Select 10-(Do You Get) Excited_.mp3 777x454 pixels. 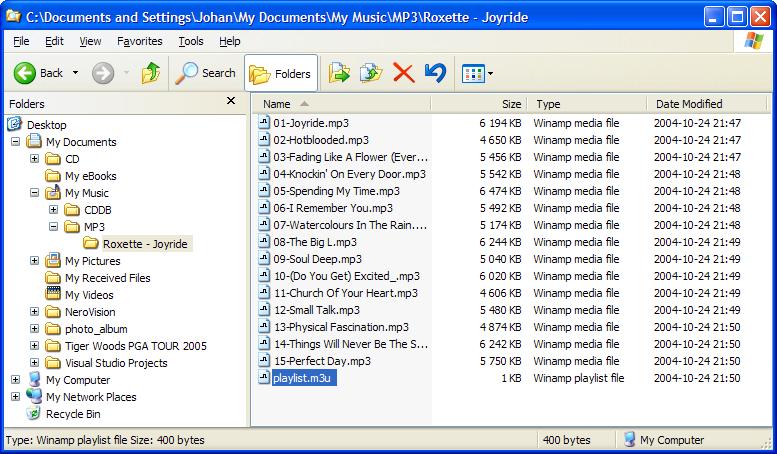[x=347, y=276]
